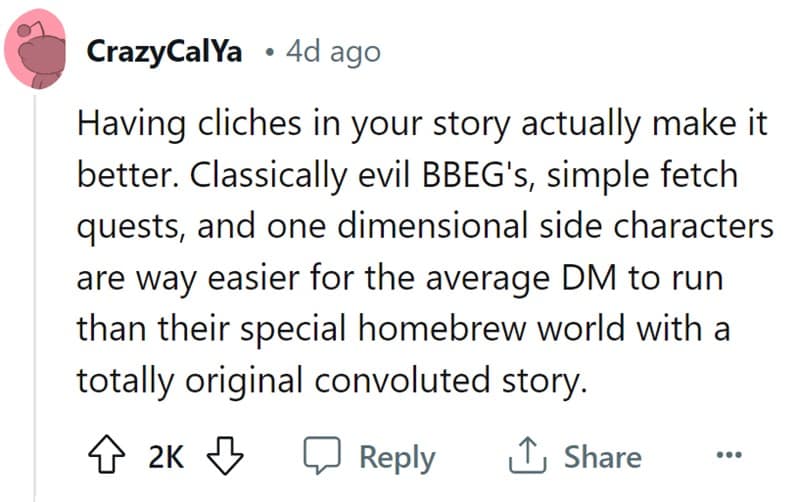
Task: Open CrazyCalYa's user profile
Action: click(x=165, y=52)
